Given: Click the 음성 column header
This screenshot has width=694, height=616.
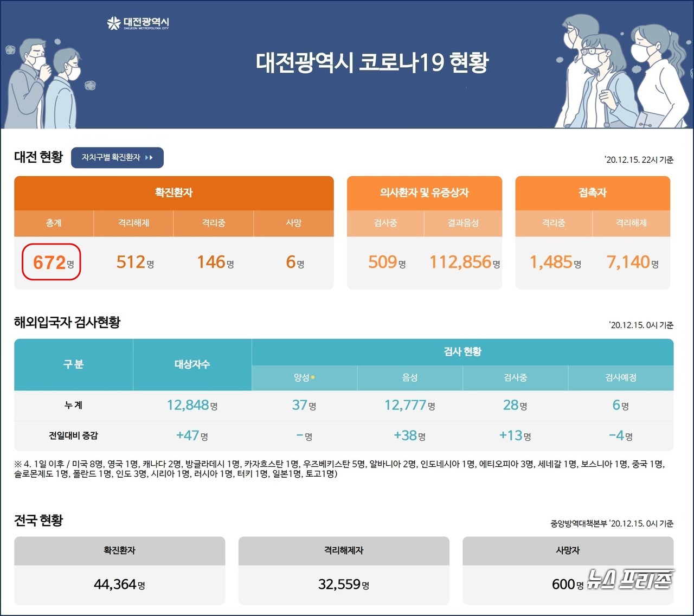Looking at the screenshot, I should point(410,377).
